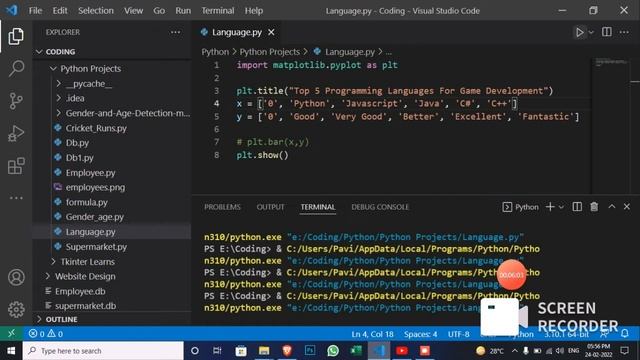The width and height of the screenshot is (640, 360).
Task: Switch to the Problems tab
Action: click(222, 207)
